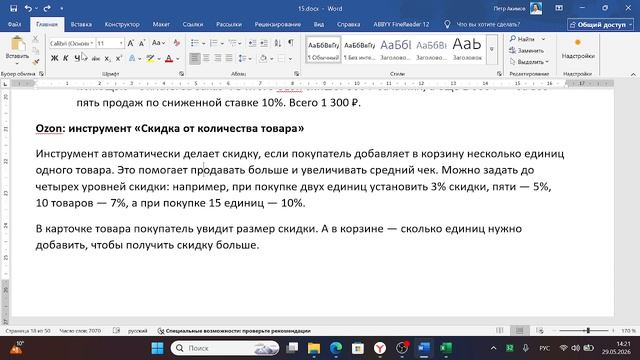Click the increase indent icon
The height and width of the screenshot is (360, 640).
pyautogui.click(x=264, y=43)
